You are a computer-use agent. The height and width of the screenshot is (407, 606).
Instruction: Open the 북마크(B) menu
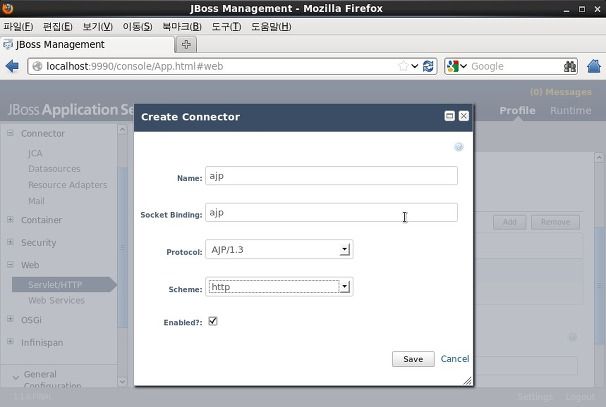pos(182,26)
